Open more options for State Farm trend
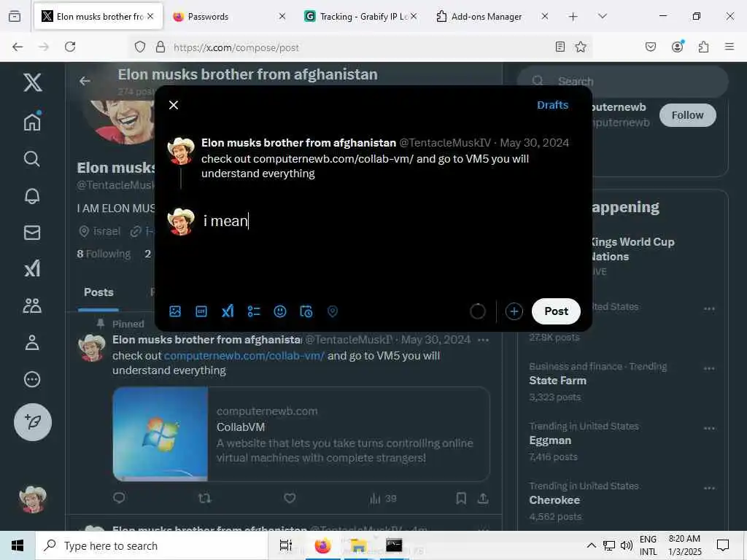This screenshot has width=747, height=560. click(709, 368)
